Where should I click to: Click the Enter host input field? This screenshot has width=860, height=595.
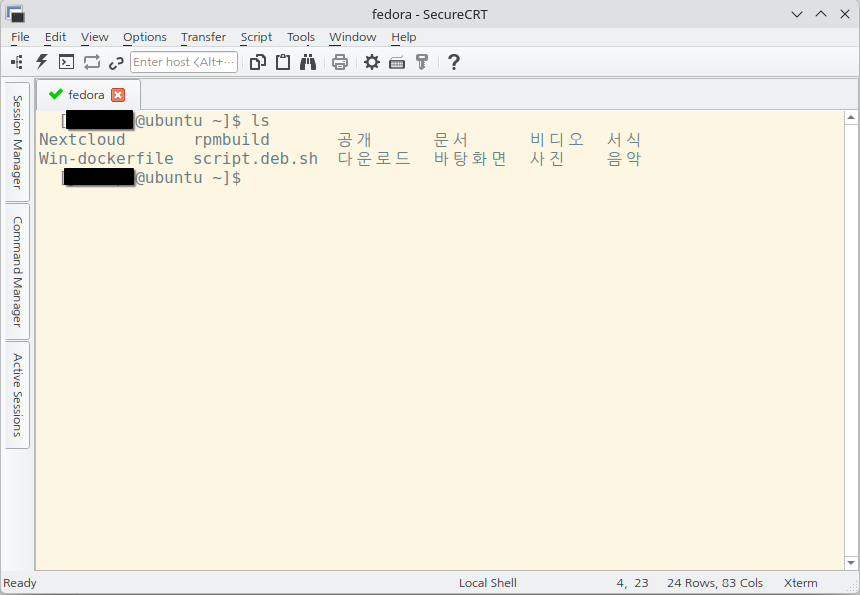click(x=184, y=62)
